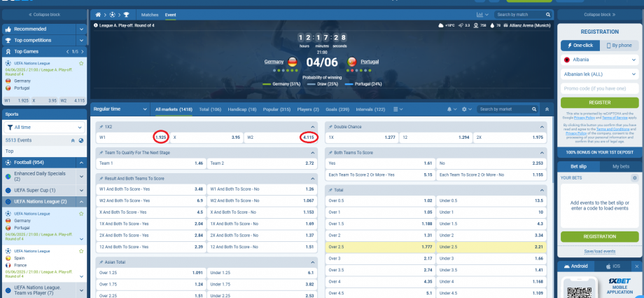Go to previous Top Games slide
This screenshot has height=298, width=644.
(68, 52)
